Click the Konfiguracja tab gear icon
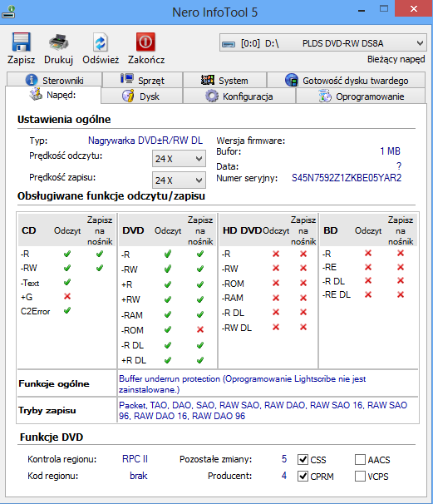Screen dimensions: 433x504 [212, 96]
